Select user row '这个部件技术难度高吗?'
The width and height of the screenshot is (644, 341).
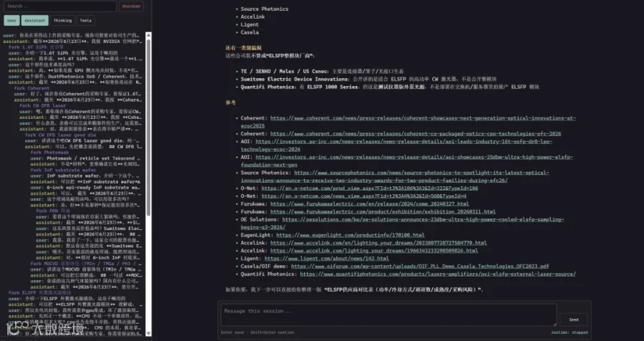click(41, 64)
